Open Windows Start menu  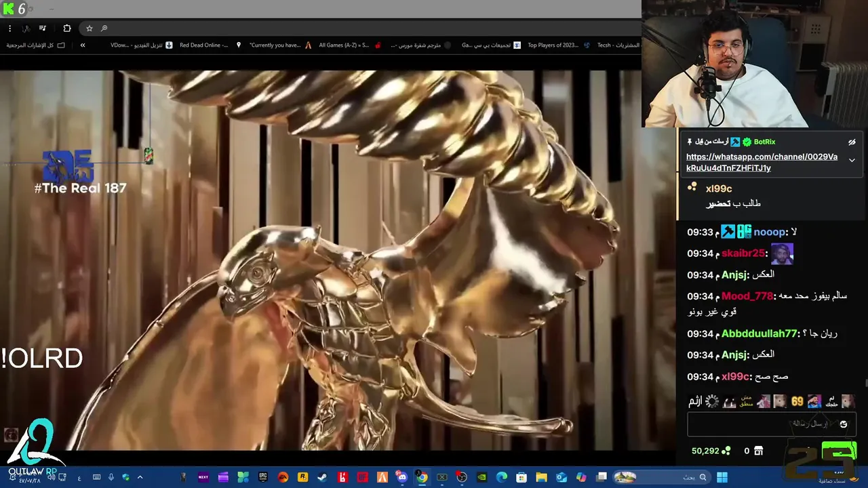click(722, 477)
